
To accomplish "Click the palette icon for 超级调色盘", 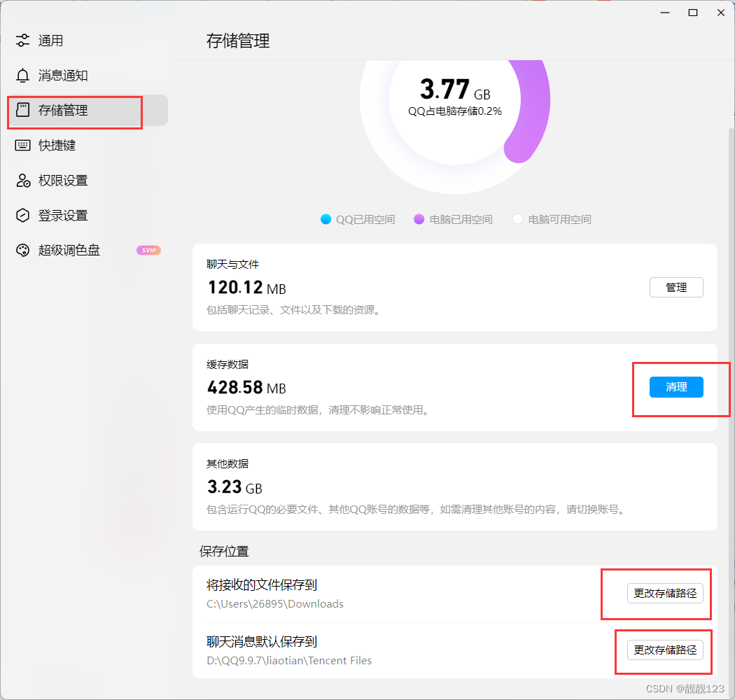I will click(22, 251).
